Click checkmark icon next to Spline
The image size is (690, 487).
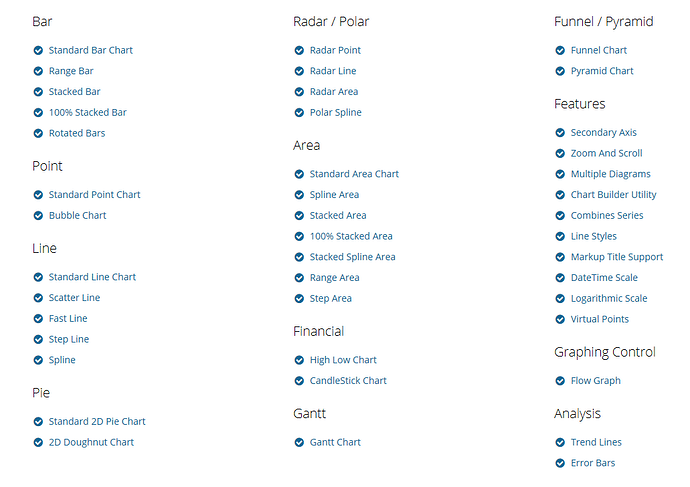(x=38, y=360)
